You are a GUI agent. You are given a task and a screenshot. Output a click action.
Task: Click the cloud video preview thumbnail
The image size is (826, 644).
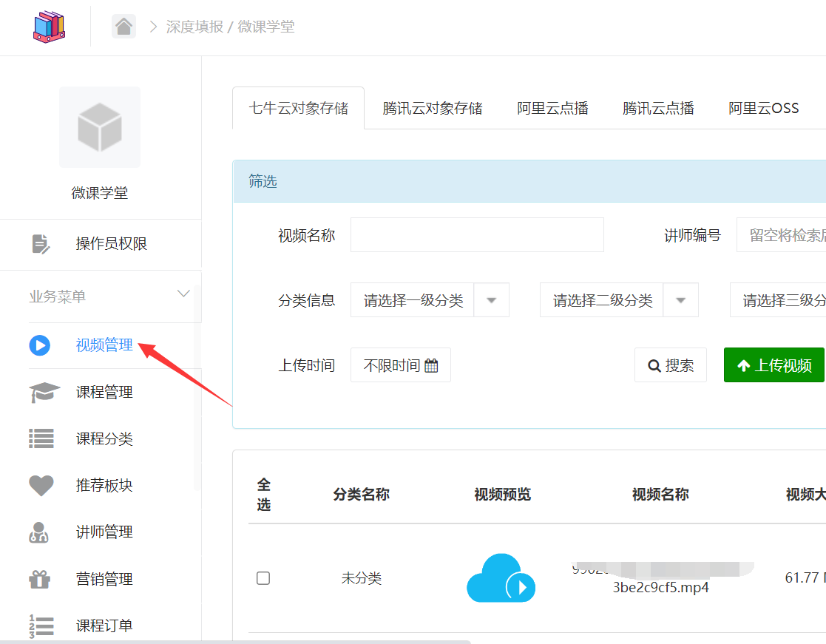pyautogui.click(x=501, y=578)
